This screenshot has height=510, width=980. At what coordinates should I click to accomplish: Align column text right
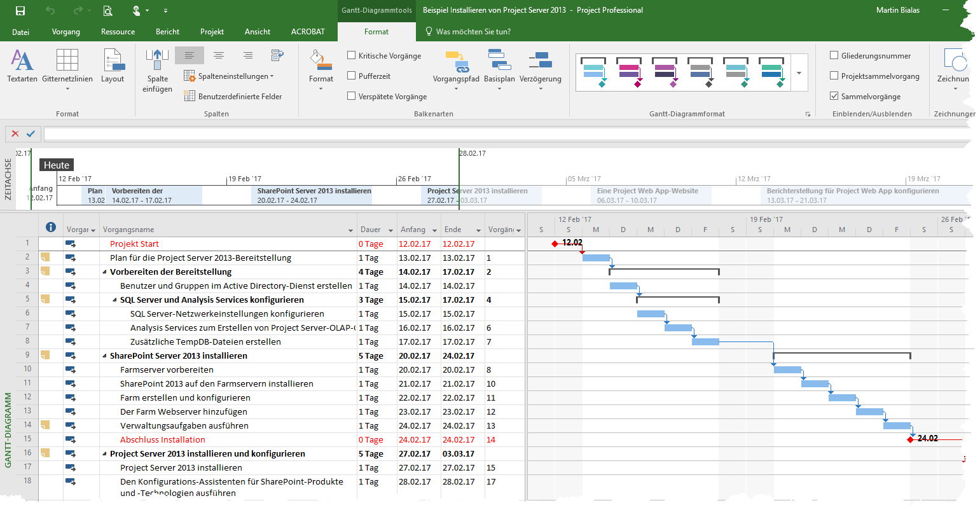tap(248, 55)
